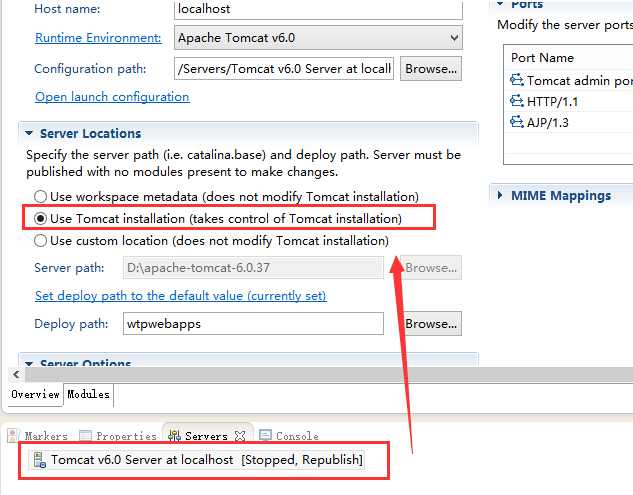Viewport: 633px width, 495px height.
Task: Open the Servers view tab
Action: (206, 436)
